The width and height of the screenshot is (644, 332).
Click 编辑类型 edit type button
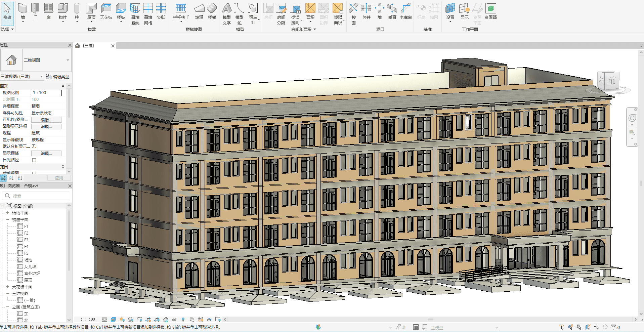[x=58, y=77]
